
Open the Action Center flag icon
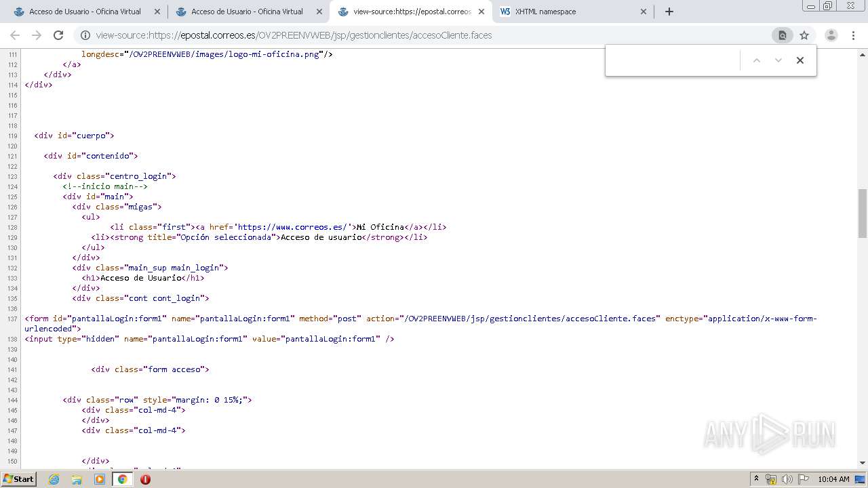point(804,479)
